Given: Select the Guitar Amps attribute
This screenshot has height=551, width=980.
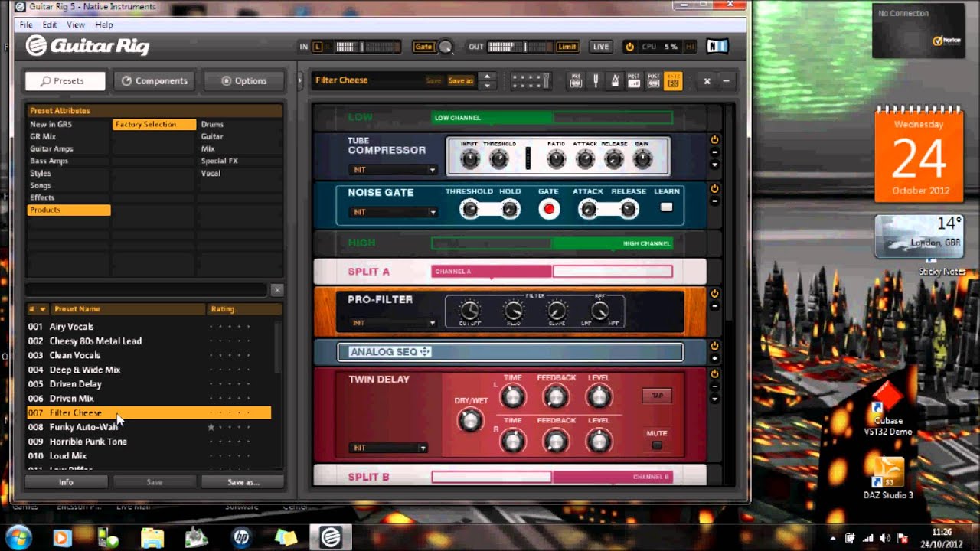Looking at the screenshot, I should point(51,148).
